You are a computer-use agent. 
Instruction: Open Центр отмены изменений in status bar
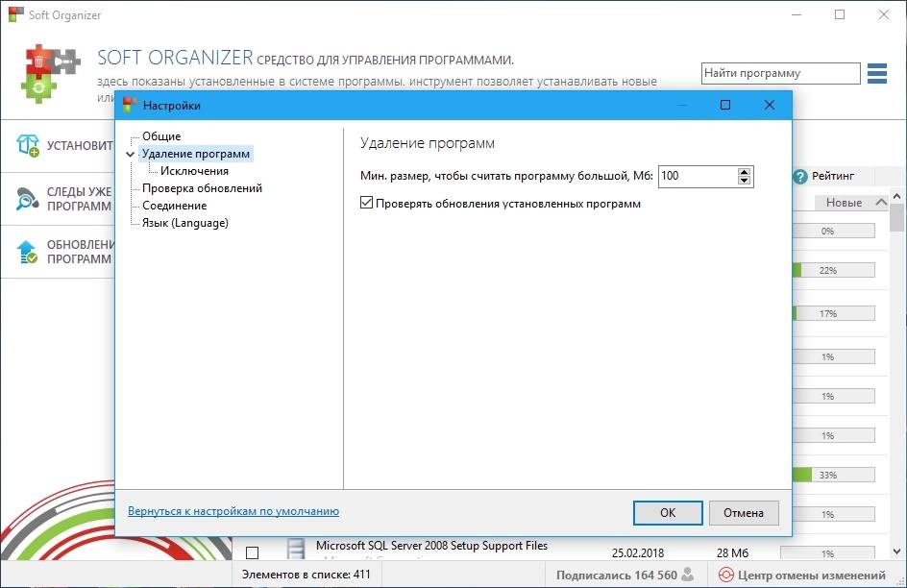click(801, 575)
